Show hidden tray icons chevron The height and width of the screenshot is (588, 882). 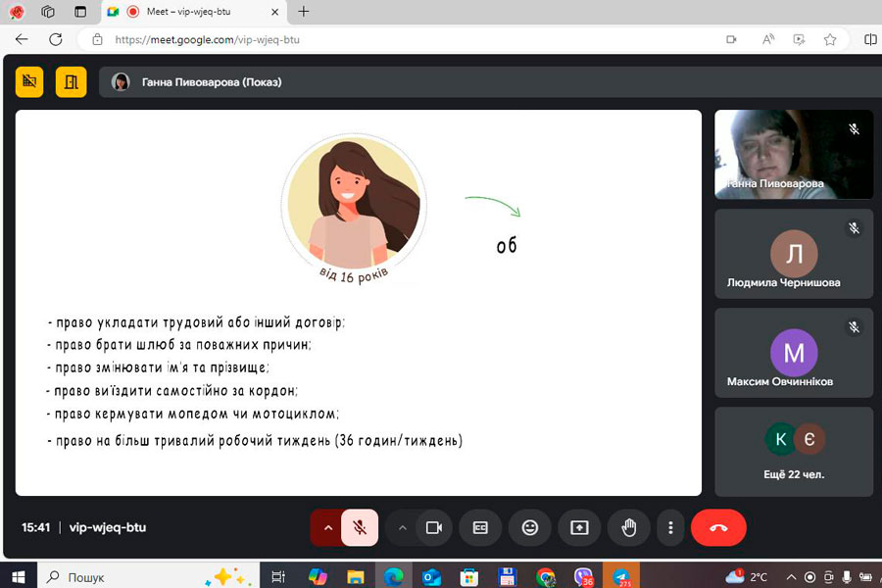point(791,577)
